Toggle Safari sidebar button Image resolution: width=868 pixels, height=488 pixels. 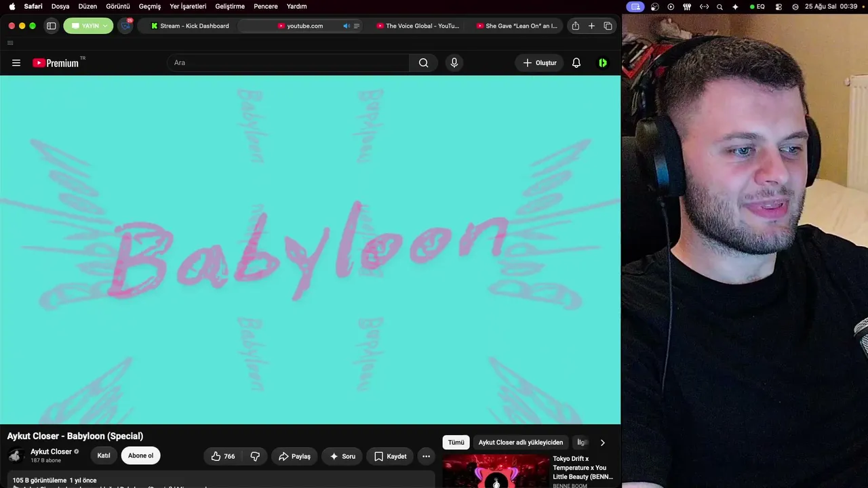coord(51,26)
